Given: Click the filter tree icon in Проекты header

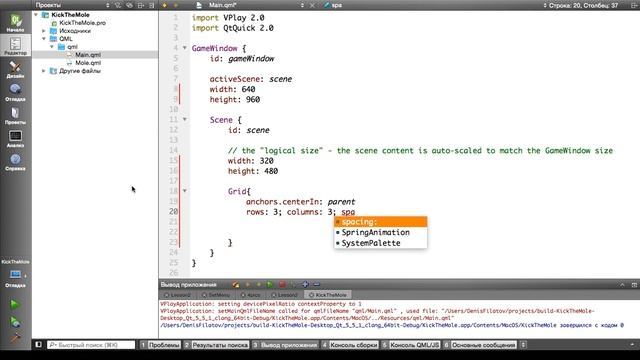Looking at the screenshot, I should (118, 5).
